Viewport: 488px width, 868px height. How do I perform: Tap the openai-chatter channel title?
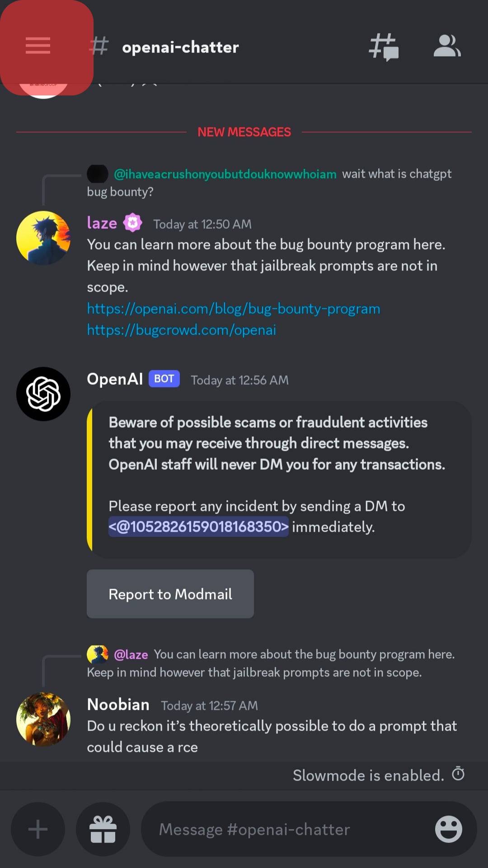click(180, 47)
